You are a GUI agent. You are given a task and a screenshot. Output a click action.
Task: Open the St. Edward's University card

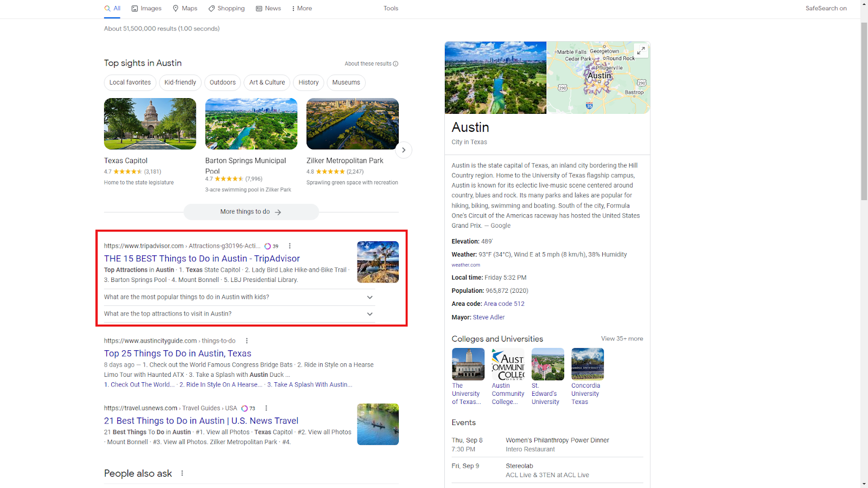click(x=547, y=377)
